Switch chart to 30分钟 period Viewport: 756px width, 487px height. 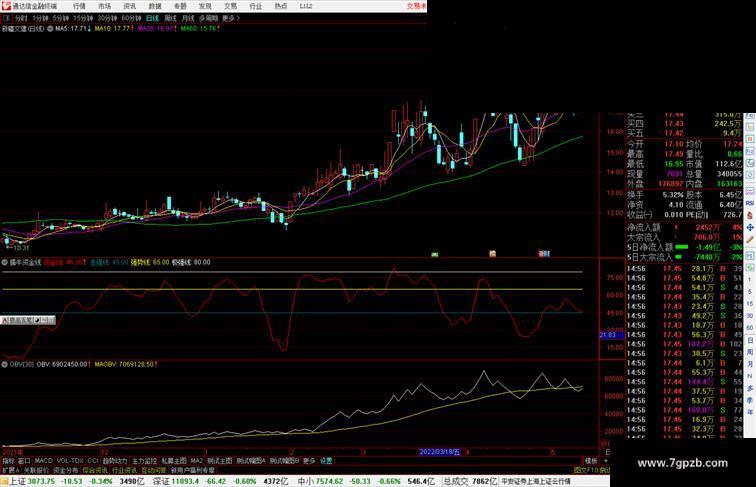coord(107,18)
